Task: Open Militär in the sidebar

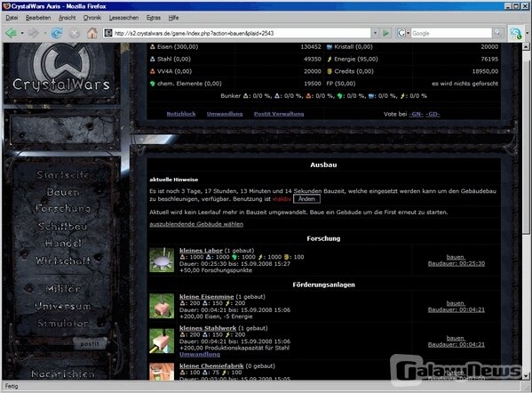Action: [63, 289]
